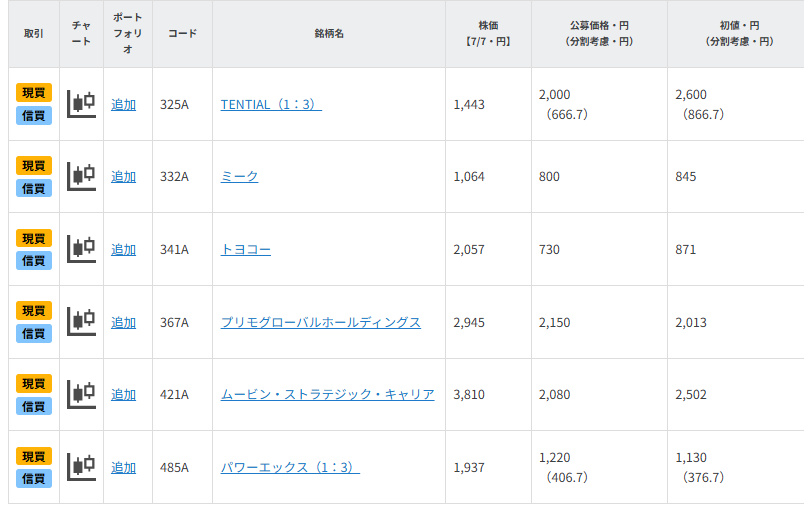Select the 取引 column header
The height and width of the screenshot is (516, 804).
34,34
